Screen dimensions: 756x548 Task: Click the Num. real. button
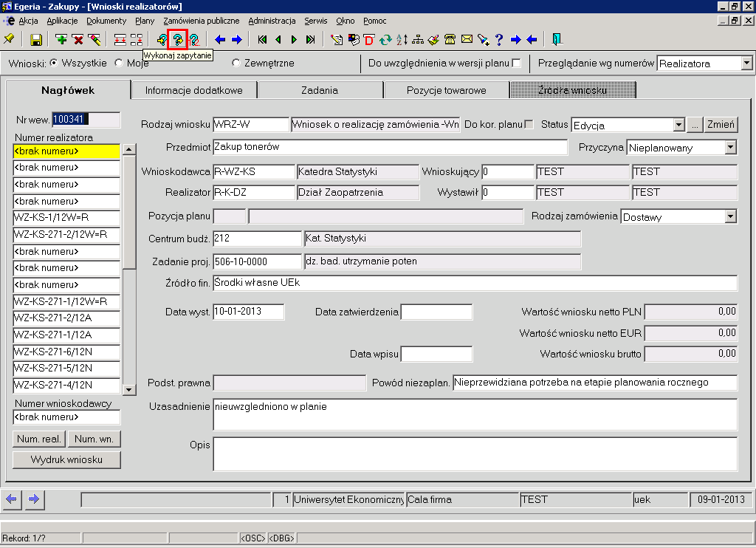click(39, 439)
